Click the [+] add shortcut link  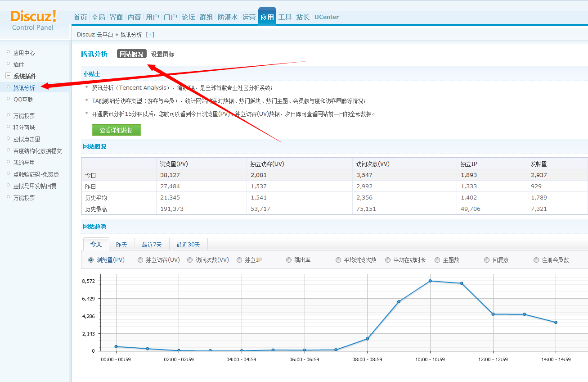pos(150,35)
